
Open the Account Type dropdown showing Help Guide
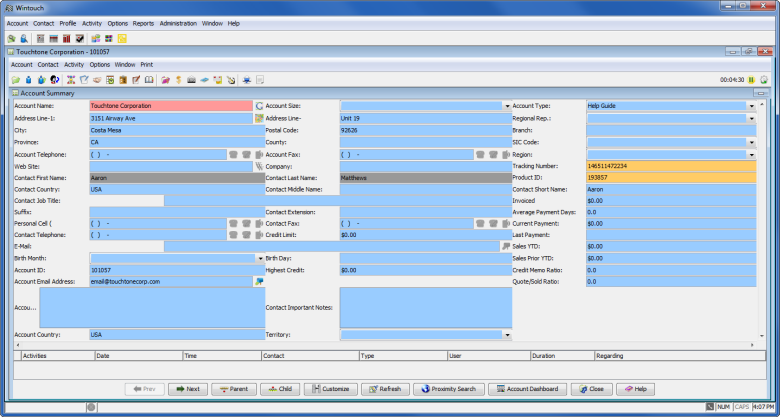click(x=752, y=106)
